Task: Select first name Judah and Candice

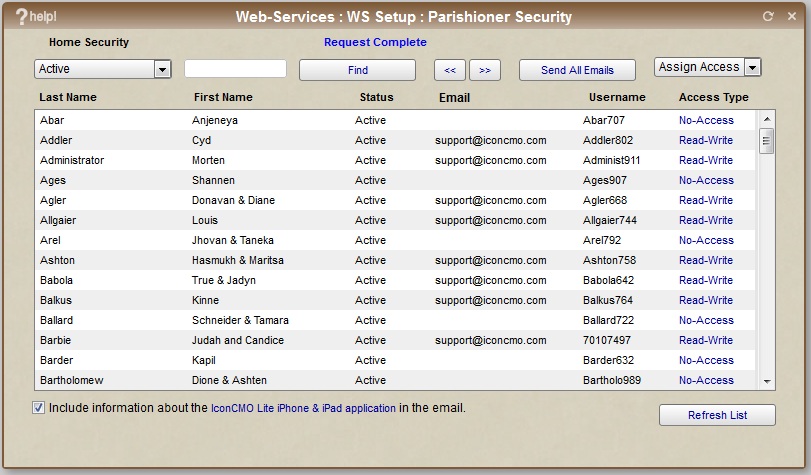Action: (x=238, y=340)
